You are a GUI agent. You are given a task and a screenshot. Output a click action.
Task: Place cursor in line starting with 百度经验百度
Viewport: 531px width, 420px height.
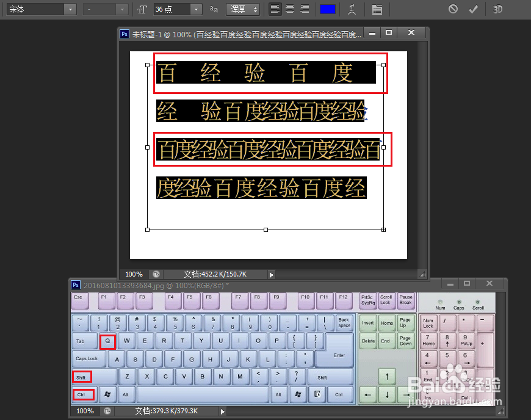click(268, 150)
